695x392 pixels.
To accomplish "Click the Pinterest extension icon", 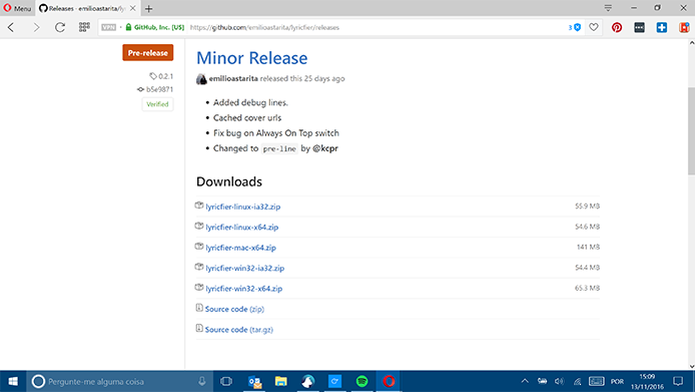I will [617, 27].
